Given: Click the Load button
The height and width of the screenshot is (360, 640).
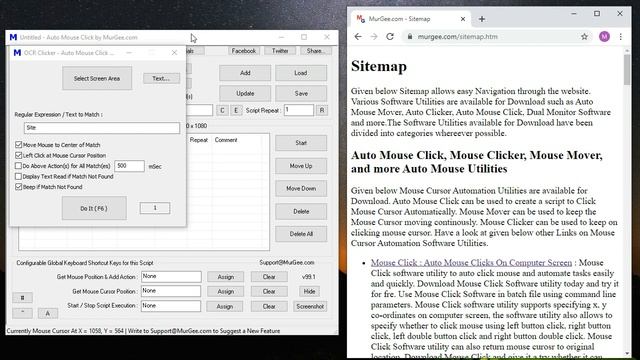Looking at the screenshot, I should tap(301, 73).
